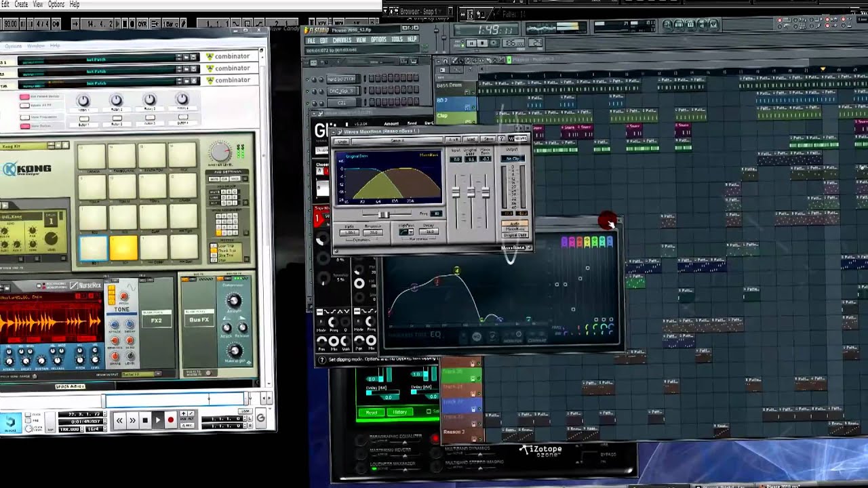Click the Reason sequencer horizontal scrollbar

pos(175,399)
